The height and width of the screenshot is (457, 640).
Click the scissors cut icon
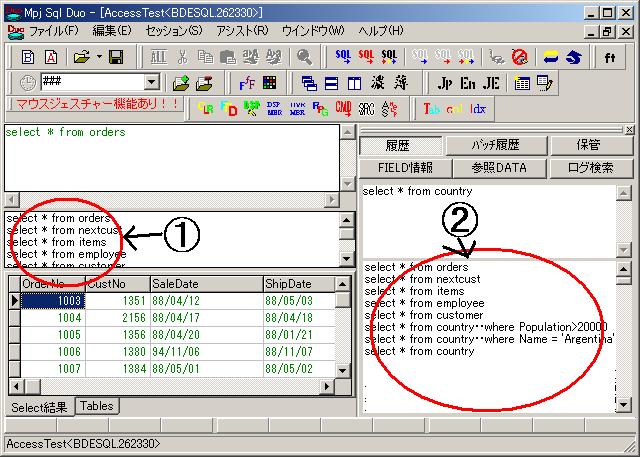pyautogui.click(x=182, y=57)
